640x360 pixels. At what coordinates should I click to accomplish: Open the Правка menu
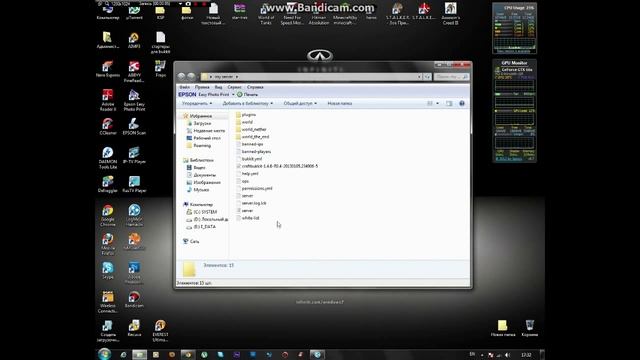click(202, 87)
